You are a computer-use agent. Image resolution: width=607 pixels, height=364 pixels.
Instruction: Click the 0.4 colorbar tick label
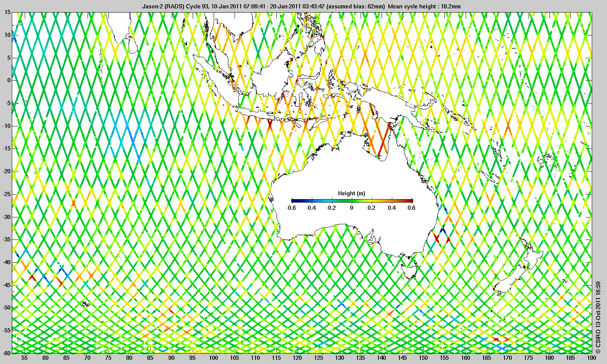pos(391,208)
